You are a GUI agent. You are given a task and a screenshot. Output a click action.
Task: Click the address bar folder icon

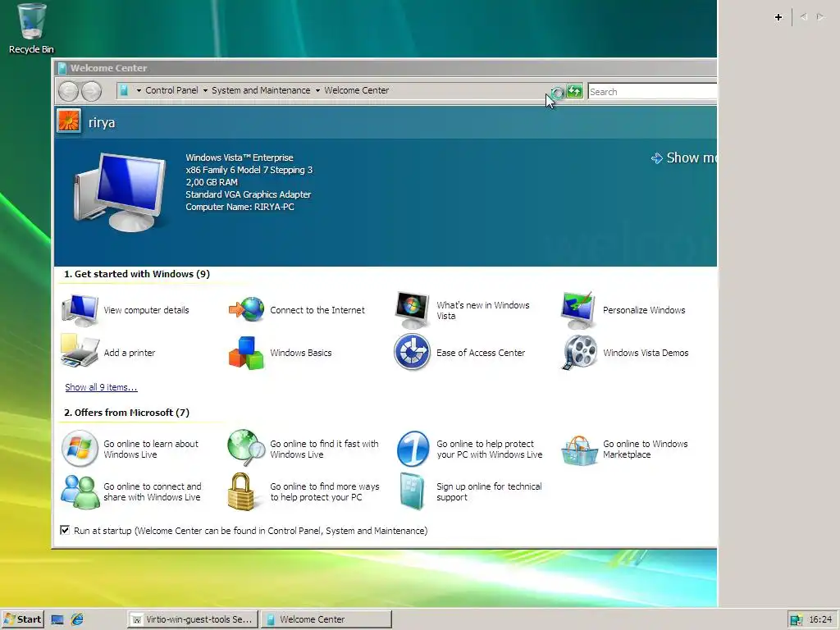(125, 90)
